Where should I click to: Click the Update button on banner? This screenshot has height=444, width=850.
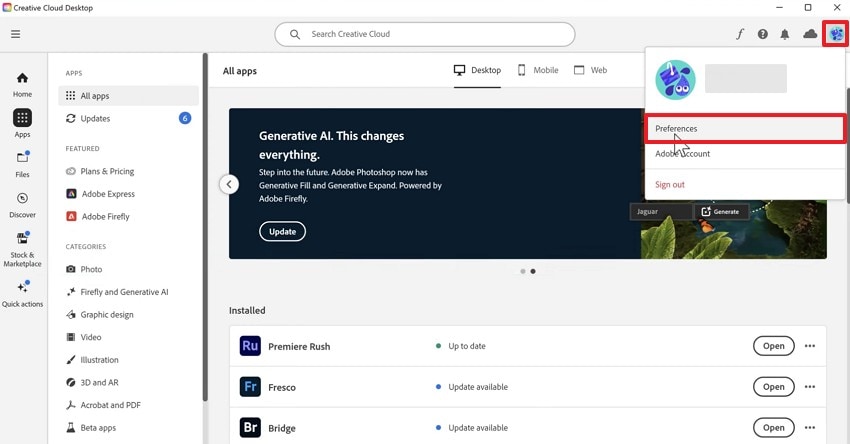[282, 231]
